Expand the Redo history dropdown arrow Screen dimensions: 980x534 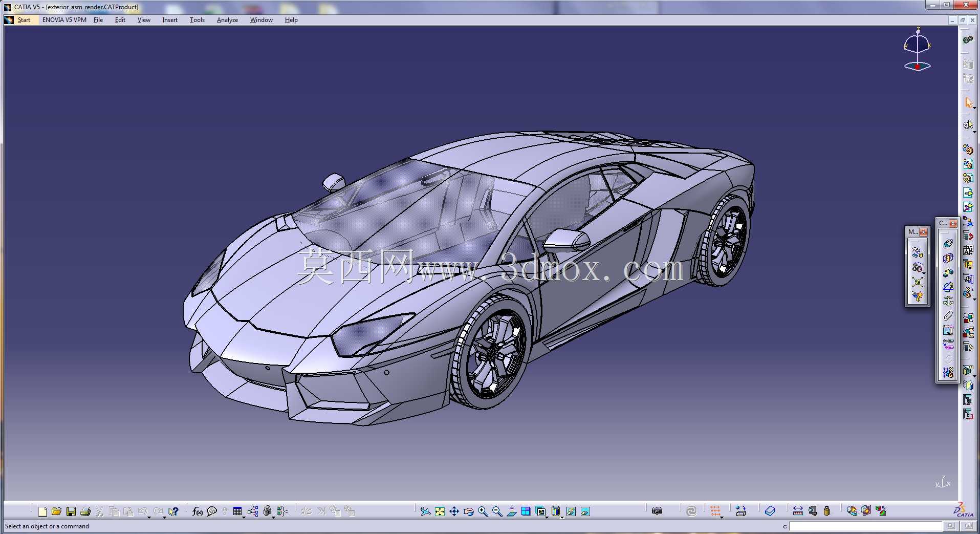pyautogui.click(x=164, y=517)
